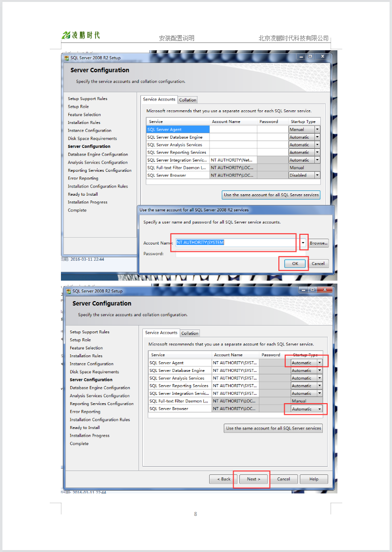
Task: Select Service Accounts tab in window behind the account dialog
Action: coord(159,99)
